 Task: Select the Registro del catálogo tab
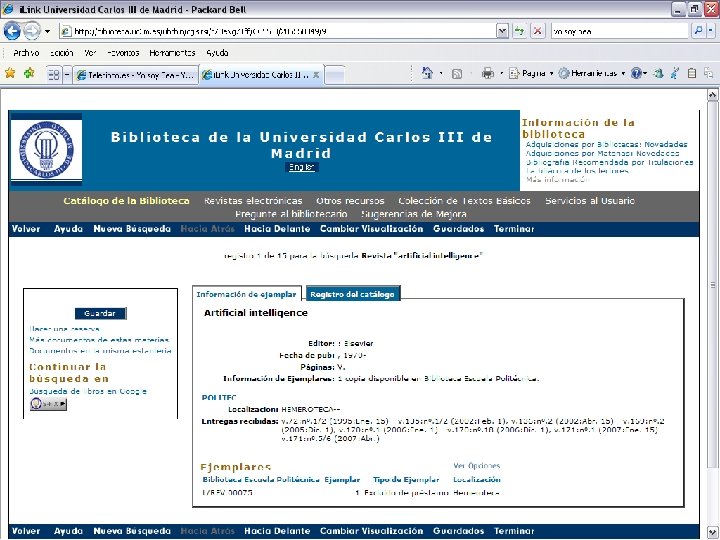pos(353,294)
